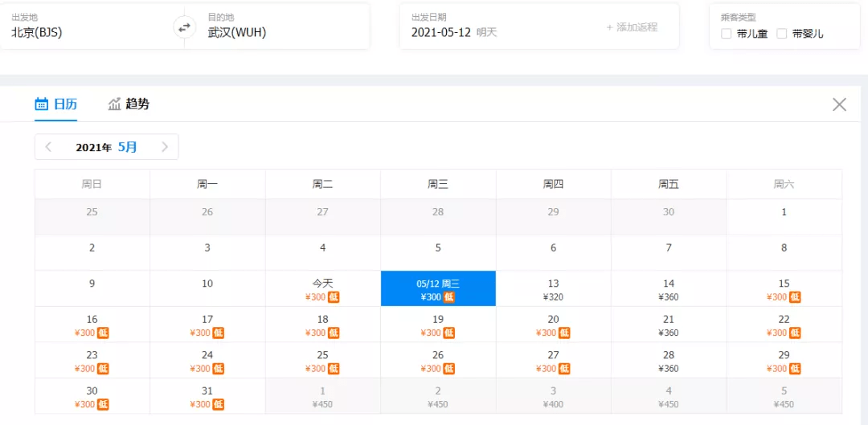Select May 28 priced ¥360
Viewport: 868px width, 425px height.
669,360
